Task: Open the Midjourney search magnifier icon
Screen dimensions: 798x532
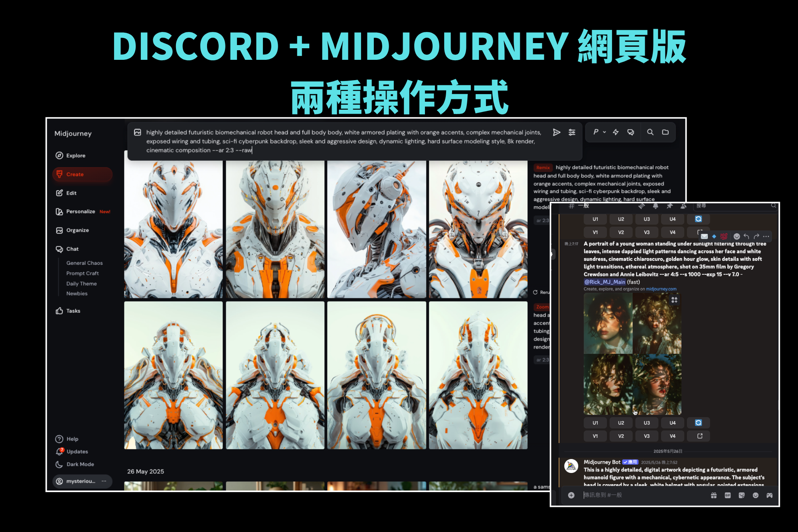Action: (x=650, y=132)
